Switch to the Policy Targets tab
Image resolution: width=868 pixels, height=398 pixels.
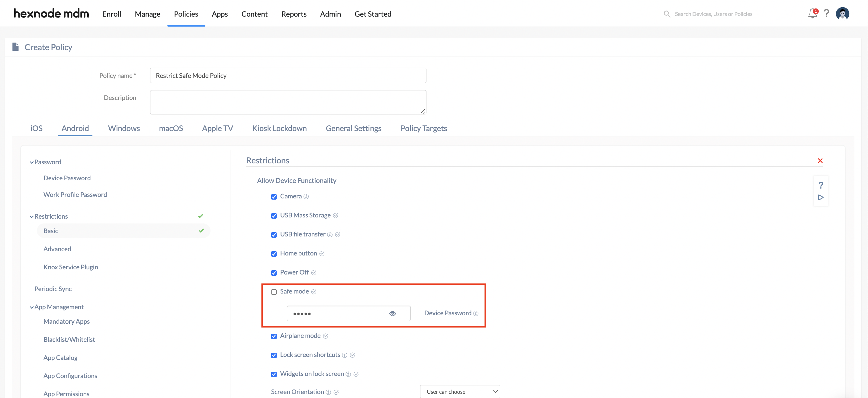423,128
